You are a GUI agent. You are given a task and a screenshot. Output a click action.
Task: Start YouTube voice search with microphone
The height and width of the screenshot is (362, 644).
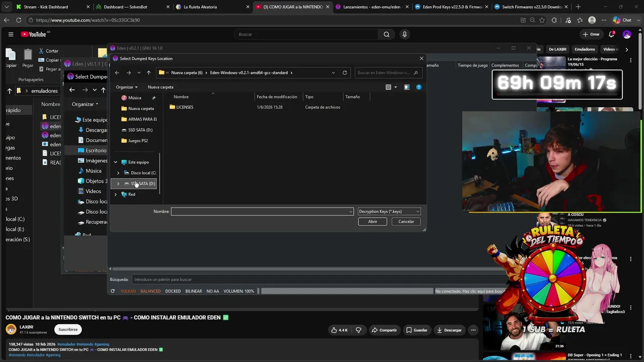tap(404, 34)
